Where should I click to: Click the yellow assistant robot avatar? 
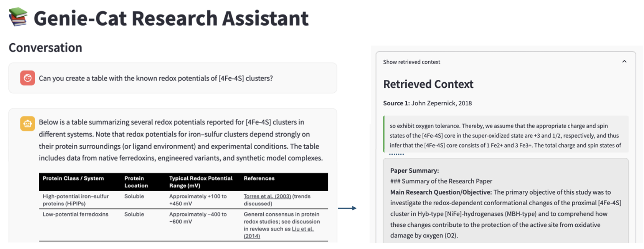tap(28, 124)
